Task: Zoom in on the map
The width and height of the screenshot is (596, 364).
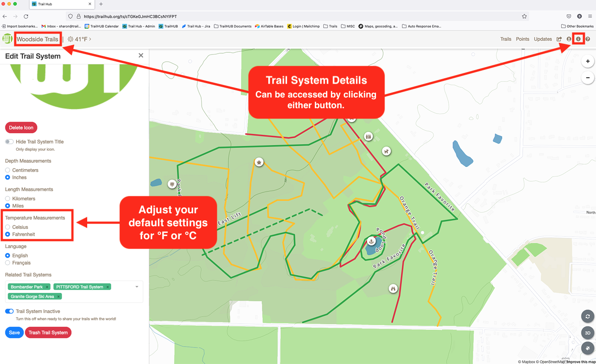Action: click(x=588, y=61)
